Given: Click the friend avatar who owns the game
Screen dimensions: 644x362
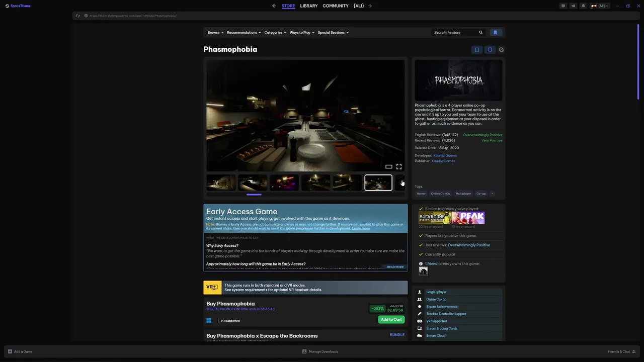Looking at the screenshot, I should (x=423, y=271).
